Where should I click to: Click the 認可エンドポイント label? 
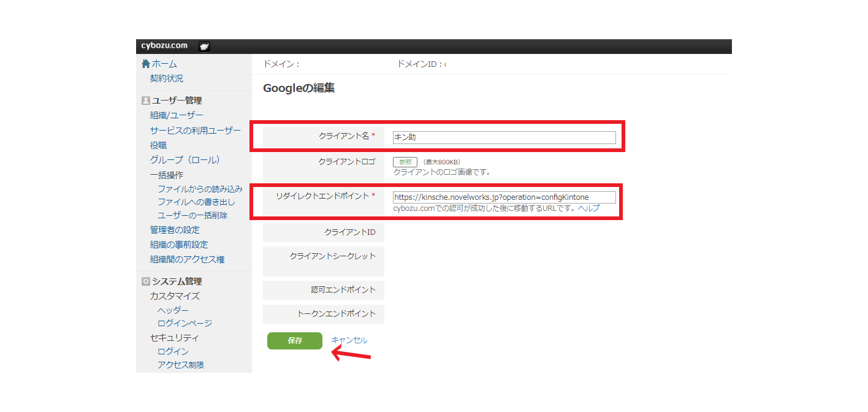343,289
